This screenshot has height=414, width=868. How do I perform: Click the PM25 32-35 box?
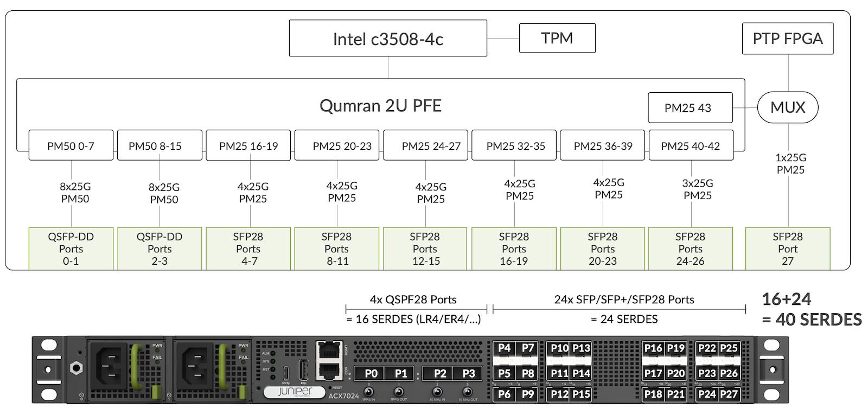514,145
